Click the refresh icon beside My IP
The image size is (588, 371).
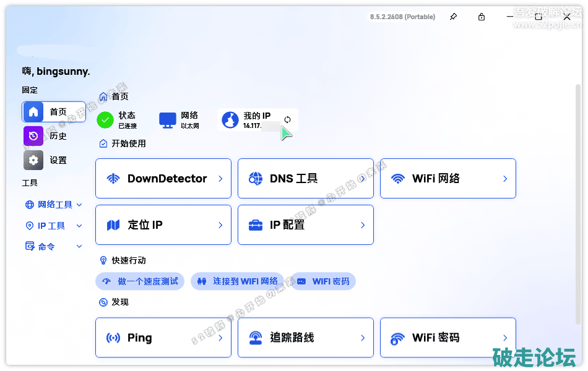click(287, 120)
